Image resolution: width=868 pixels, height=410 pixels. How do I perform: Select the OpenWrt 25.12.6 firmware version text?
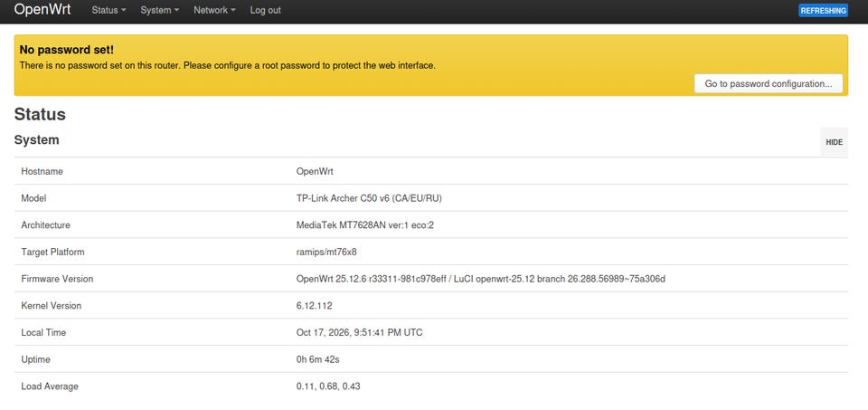480,279
